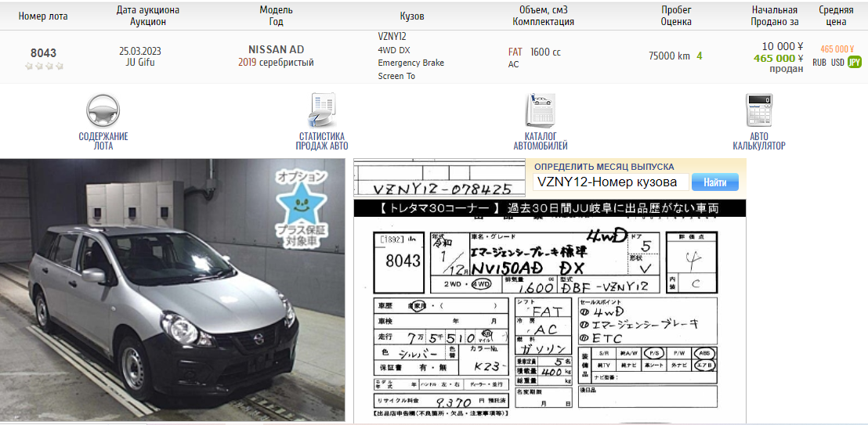The image size is (868, 425).
Task: Click ОПРЕДЕЛИТЬ МЕСЯЦ ВЫПУСКА heading
Action: click(604, 167)
